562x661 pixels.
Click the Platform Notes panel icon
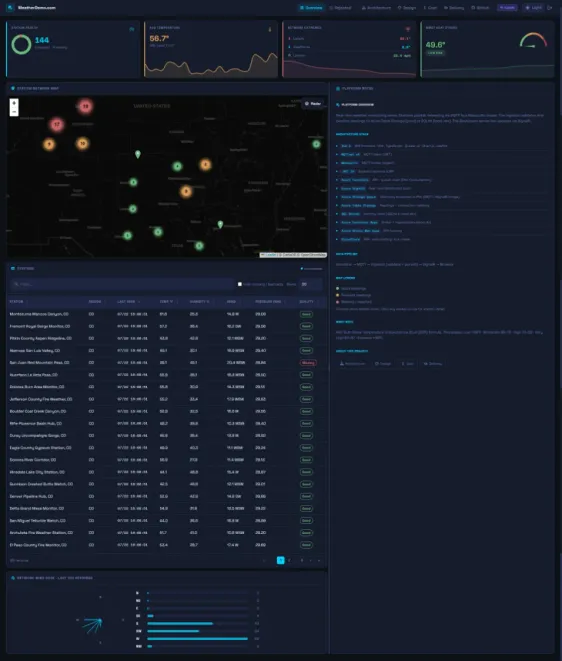(x=338, y=89)
